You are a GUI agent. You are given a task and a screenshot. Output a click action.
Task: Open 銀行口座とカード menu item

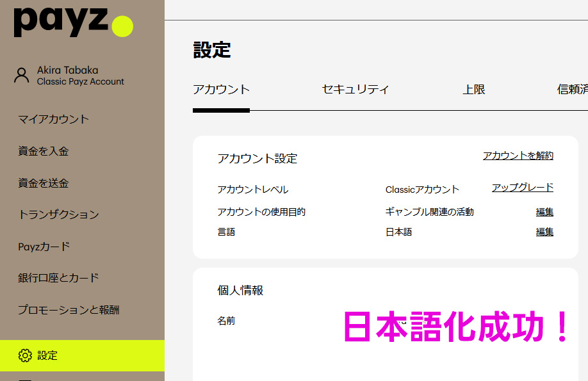[58, 278]
